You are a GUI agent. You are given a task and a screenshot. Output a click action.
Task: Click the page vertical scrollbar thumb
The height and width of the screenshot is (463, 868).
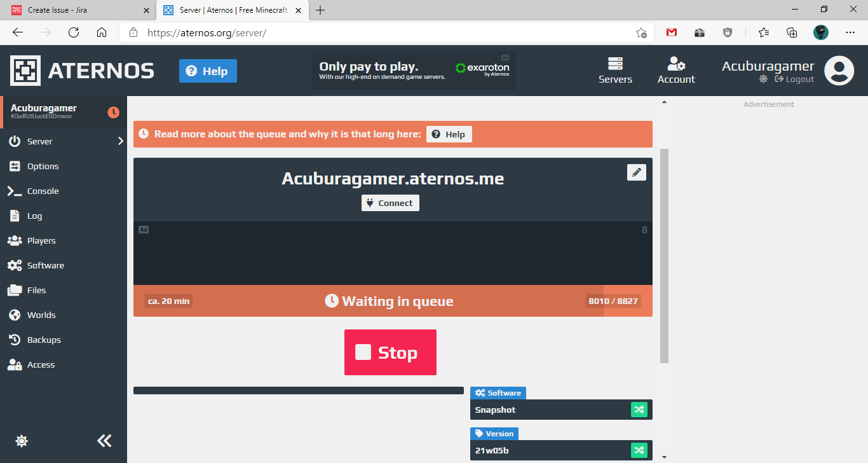[665, 256]
